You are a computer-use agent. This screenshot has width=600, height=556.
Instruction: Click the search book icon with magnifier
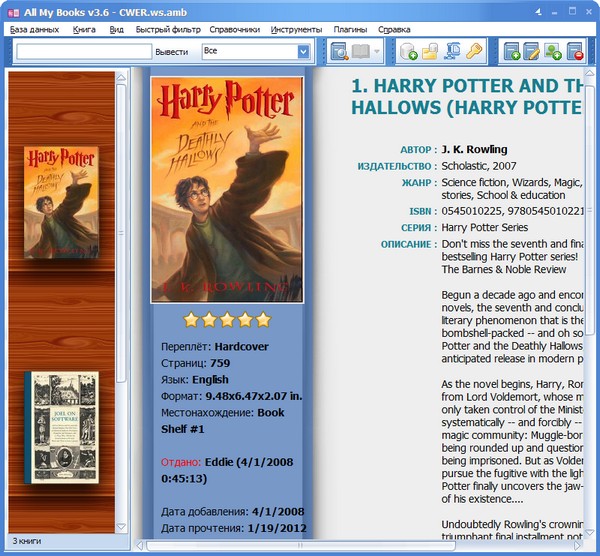click(339, 51)
